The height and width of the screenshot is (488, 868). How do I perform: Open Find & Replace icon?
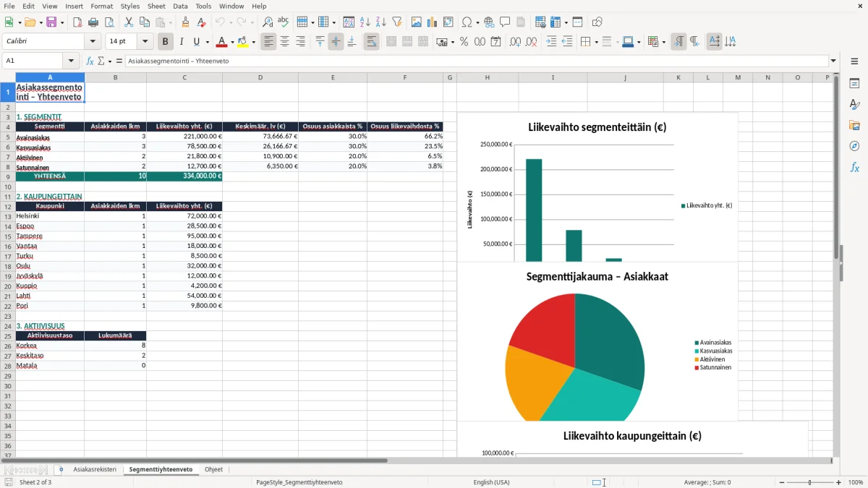(268, 22)
